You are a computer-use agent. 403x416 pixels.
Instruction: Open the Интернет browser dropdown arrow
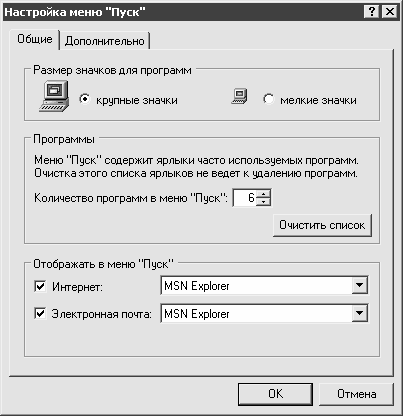360,285
